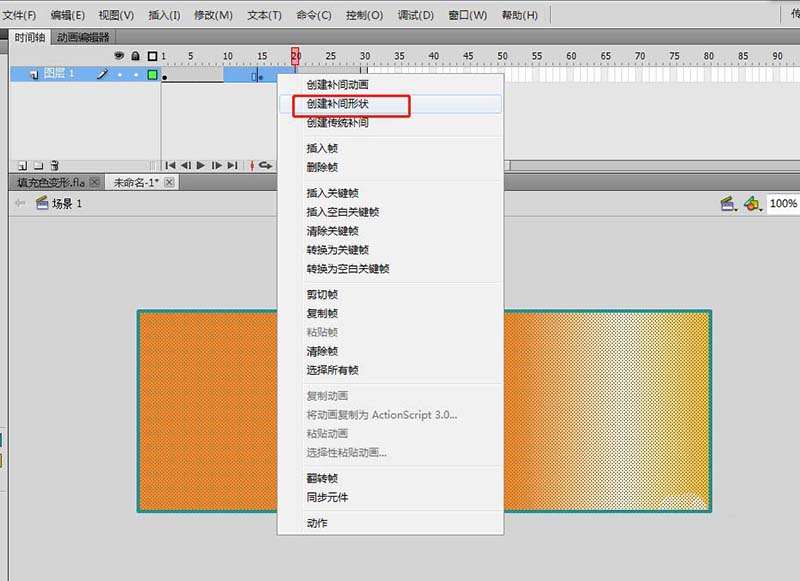Click the playhead marker at frame 20

point(295,55)
